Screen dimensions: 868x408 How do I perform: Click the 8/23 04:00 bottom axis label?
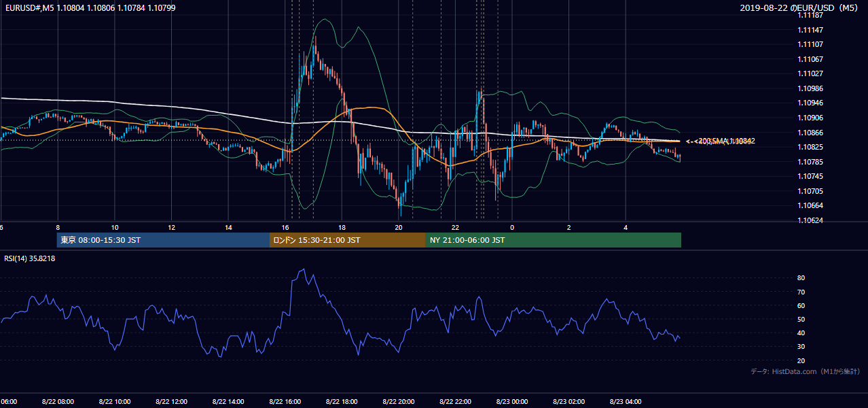tap(626, 401)
